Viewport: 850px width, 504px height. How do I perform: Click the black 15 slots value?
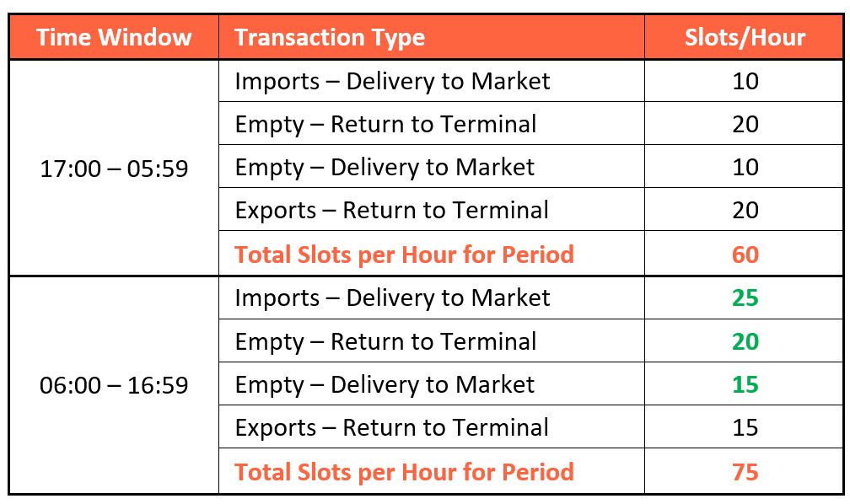pyautogui.click(x=745, y=427)
